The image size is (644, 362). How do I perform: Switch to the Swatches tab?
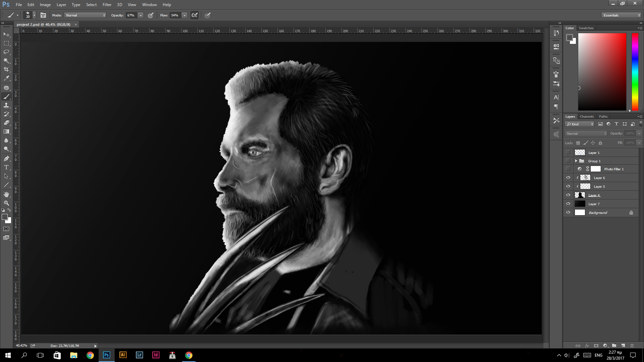(x=586, y=28)
